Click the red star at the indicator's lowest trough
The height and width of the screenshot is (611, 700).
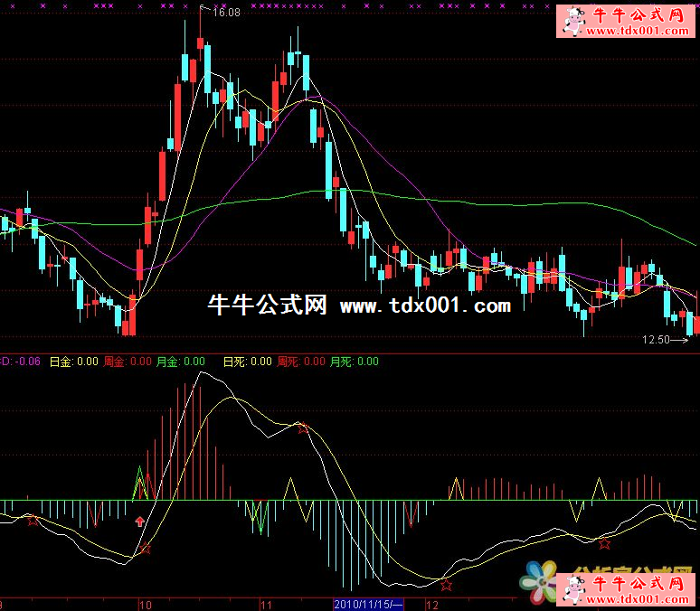pyautogui.click(x=446, y=584)
